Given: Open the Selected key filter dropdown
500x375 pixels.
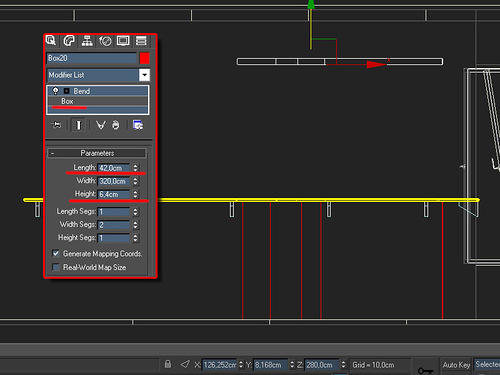Looking at the screenshot, I should [487, 364].
